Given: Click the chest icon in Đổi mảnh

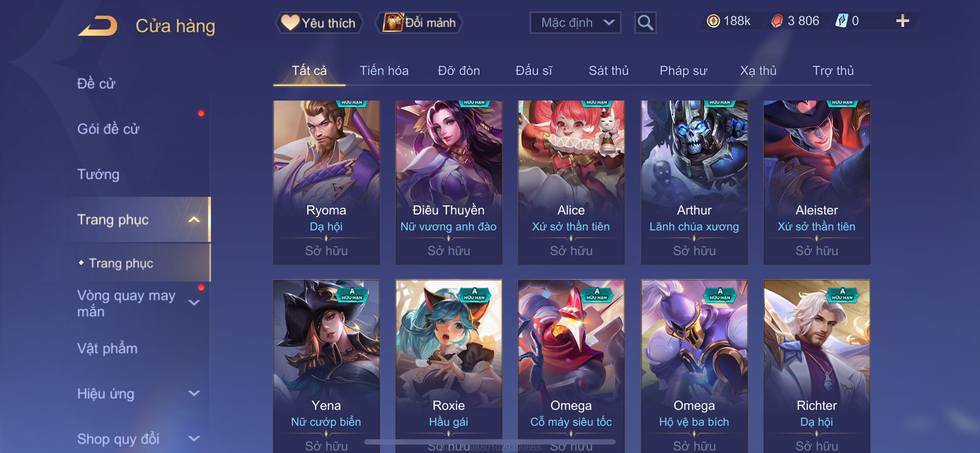Looking at the screenshot, I should pos(393,23).
